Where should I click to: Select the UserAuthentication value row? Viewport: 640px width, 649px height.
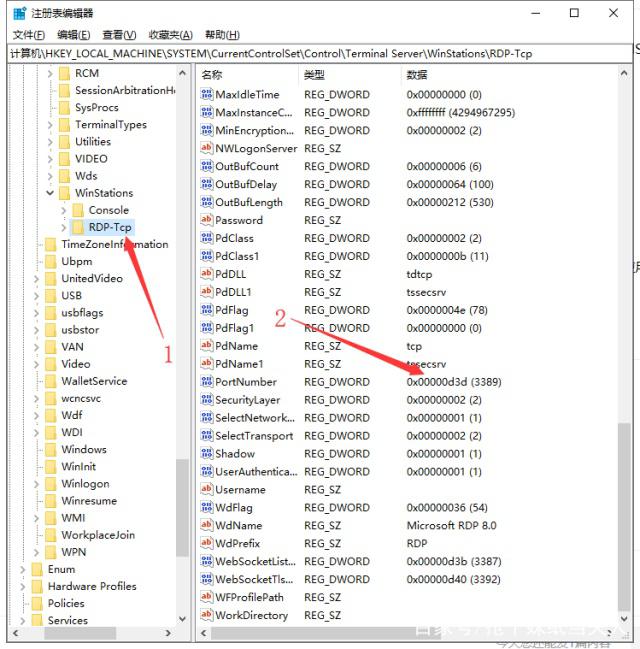click(x=254, y=472)
